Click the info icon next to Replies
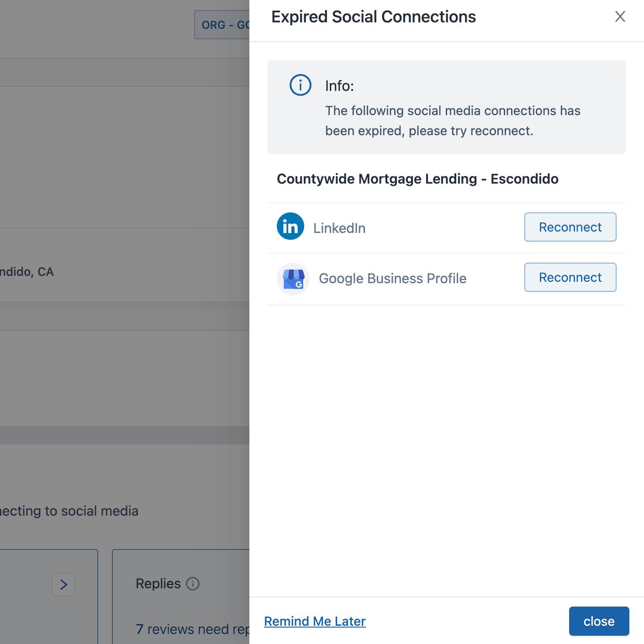 click(x=193, y=584)
